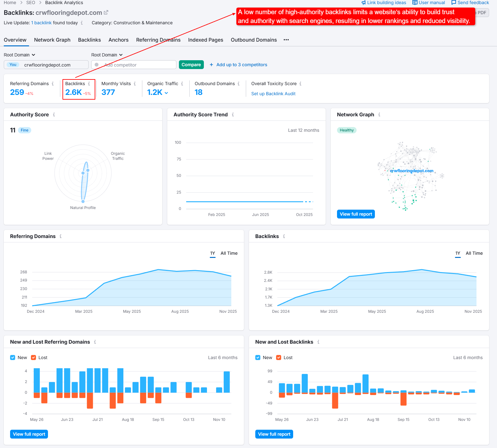The image size is (497, 448).
Task: Expand the first Root Domain dropdown
Action: coord(20,55)
